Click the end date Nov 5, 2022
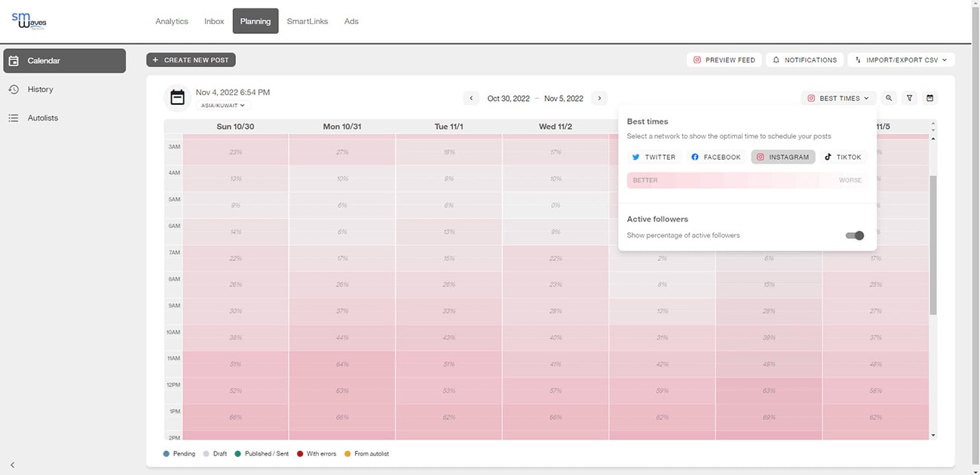 [564, 99]
